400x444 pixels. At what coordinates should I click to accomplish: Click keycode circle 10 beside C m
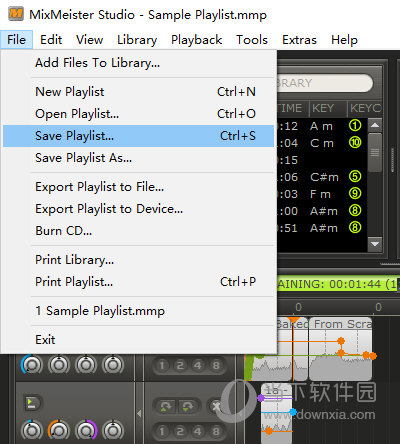(x=355, y=143)
